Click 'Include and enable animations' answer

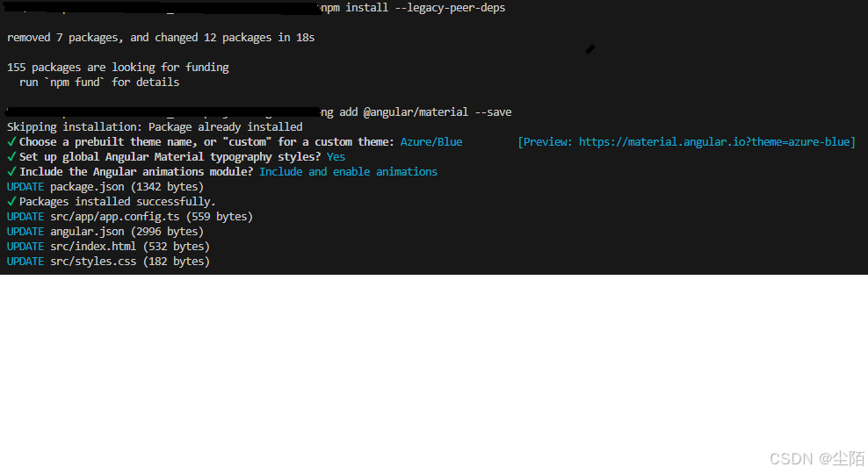coord(348,172)
